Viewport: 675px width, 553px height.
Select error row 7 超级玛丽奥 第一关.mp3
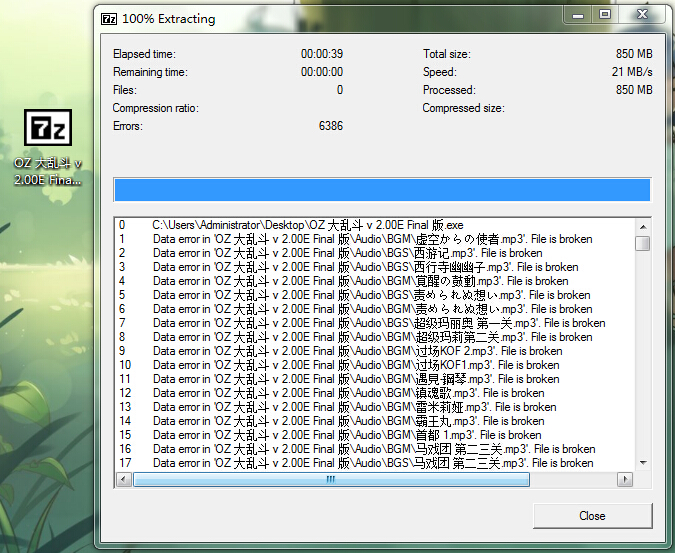coord(375,323)
